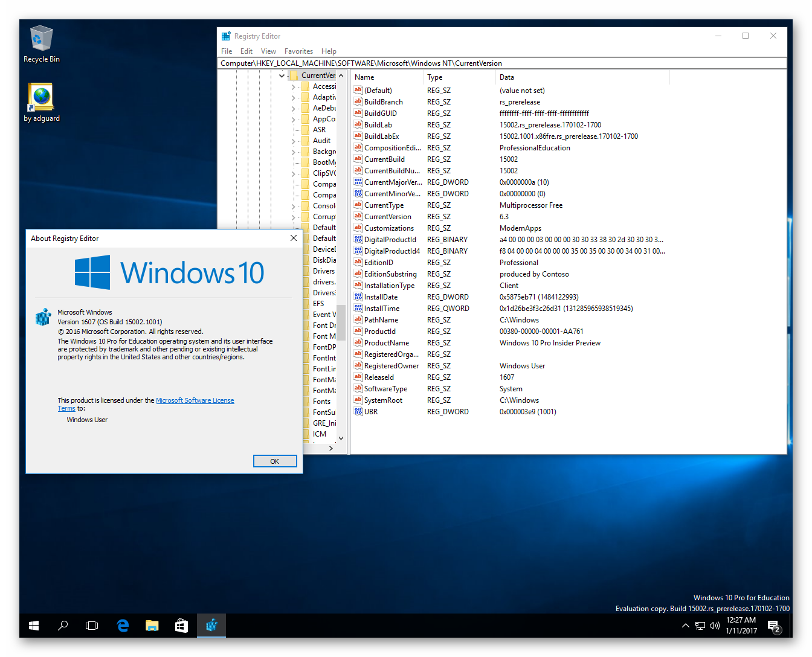Viewport: 812px width, 657px height.
Task: Click the CurrentVersion folder icon in tree
Action: pyautogui.click(x=294, y=75)
